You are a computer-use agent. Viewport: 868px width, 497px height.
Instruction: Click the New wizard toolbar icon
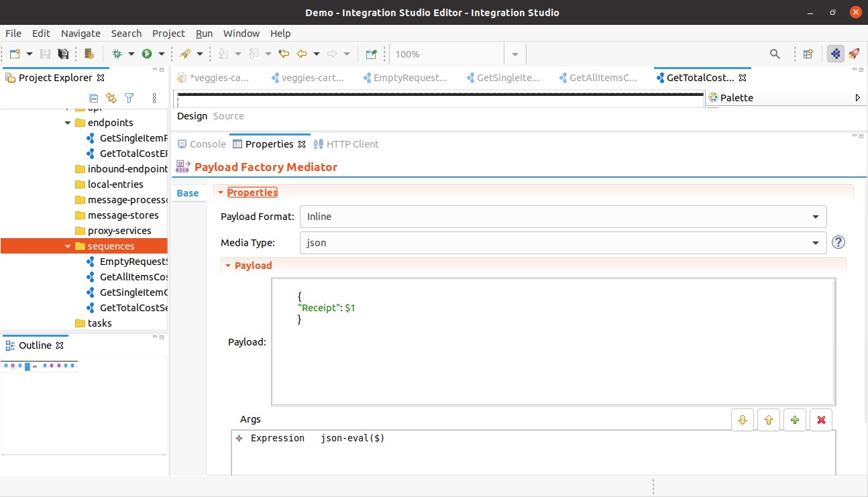pos(15,54)
